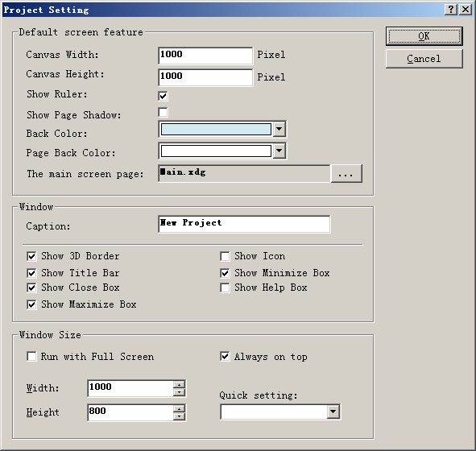Toggle Show Maximize Box checkbox
Screen dimensions: 476x451
31,304
